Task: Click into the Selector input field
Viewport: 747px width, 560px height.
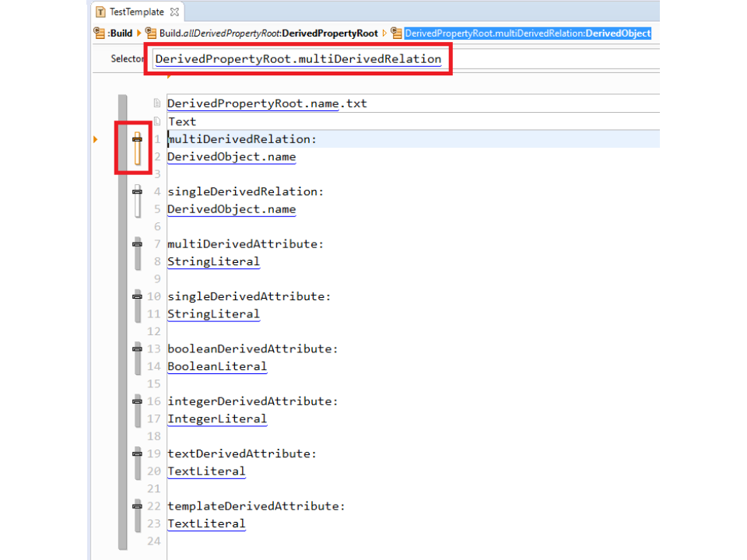Action: coord(545,59)
